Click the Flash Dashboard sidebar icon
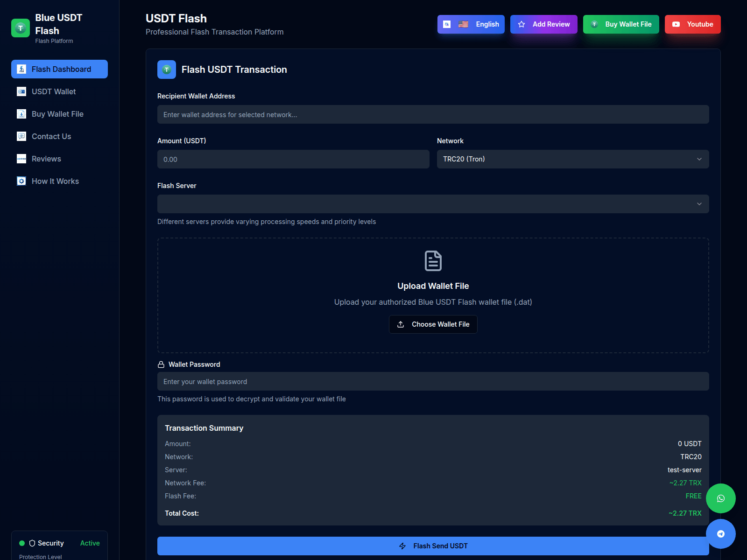This screenshot has width=747, height=560. click(21, 69)
